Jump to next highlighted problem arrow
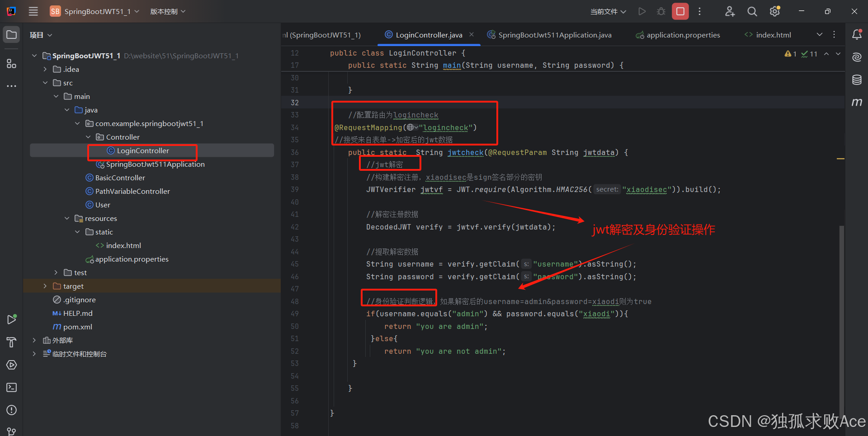This screenshot has width=868, height=436. coord(838,54)
